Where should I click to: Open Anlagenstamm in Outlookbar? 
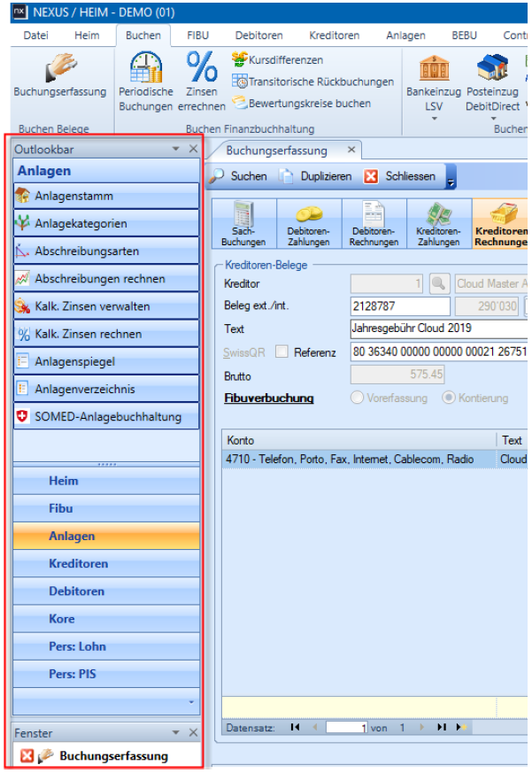(x=106, y=196)
